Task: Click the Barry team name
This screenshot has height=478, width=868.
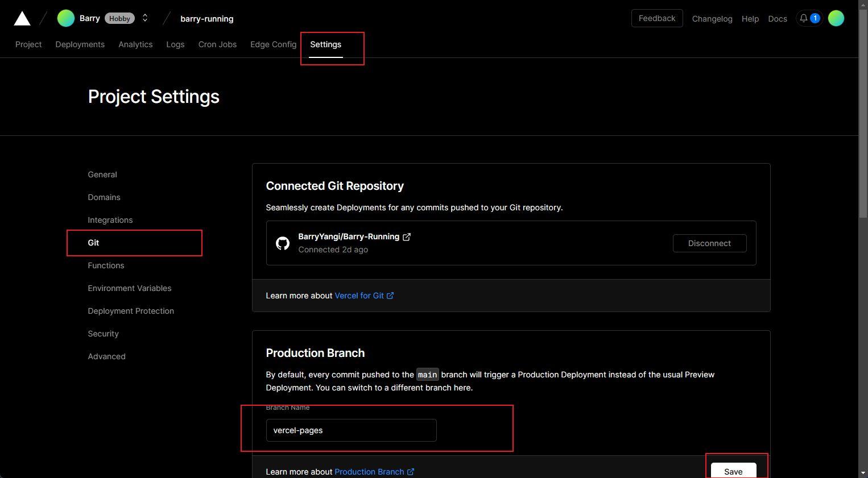Action: (x=90, y=18)
